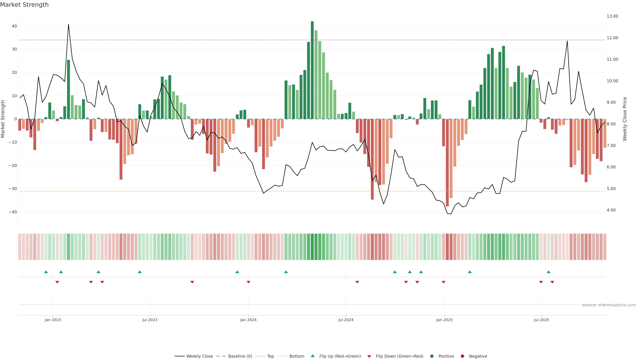
Task: Click green Positive circle legend icon
Action: [432, 356]
